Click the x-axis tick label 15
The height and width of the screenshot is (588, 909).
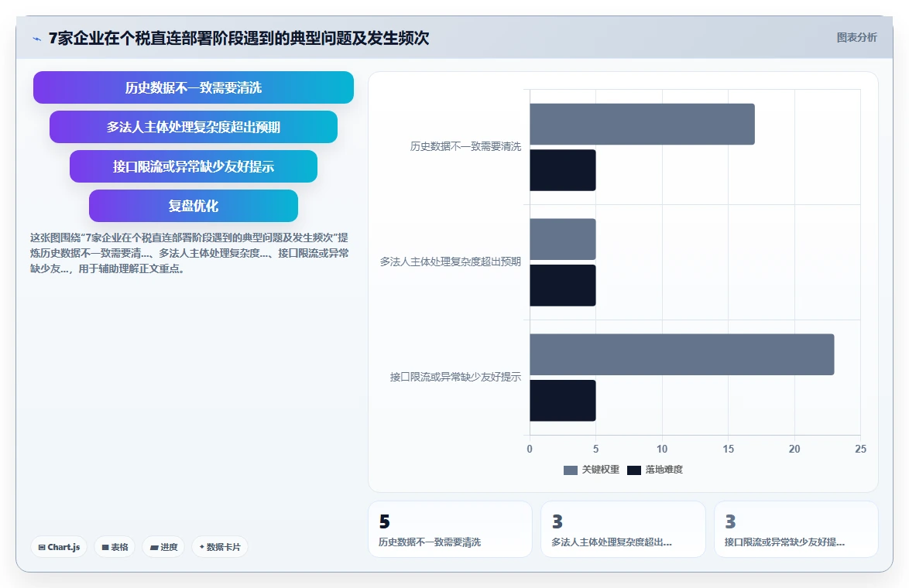coord(728,449)
